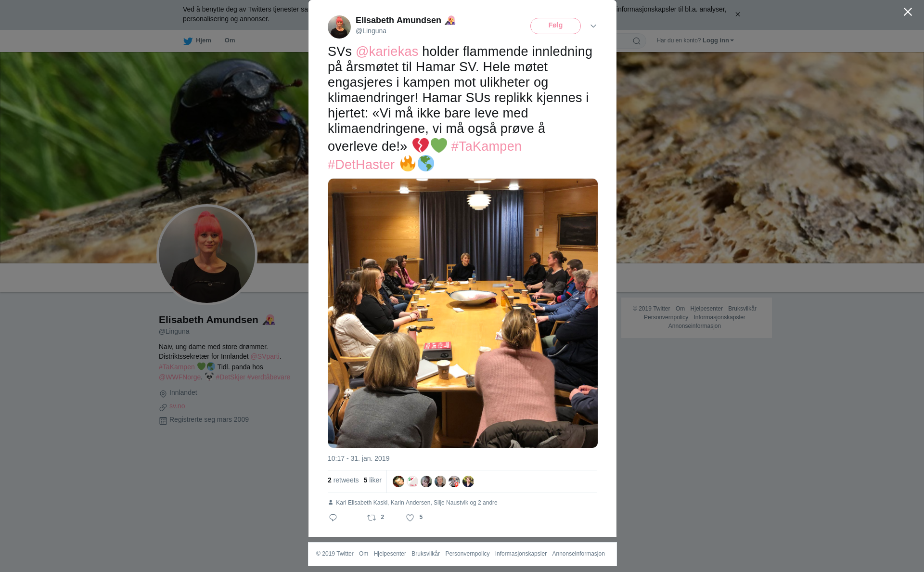Image resolution: width=924 pixels, height=572 pixels.
Task: Click the reply speech bubble icon
Action: (333, 518)
